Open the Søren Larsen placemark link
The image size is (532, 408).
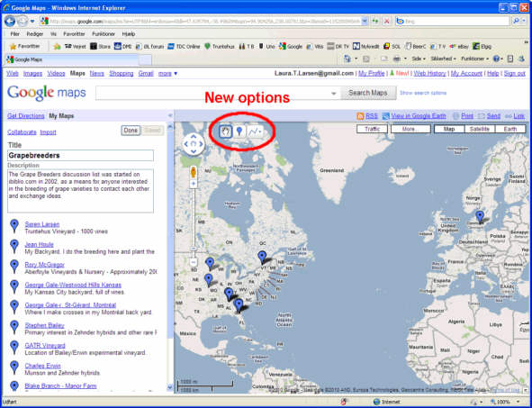tap(42, 224)
